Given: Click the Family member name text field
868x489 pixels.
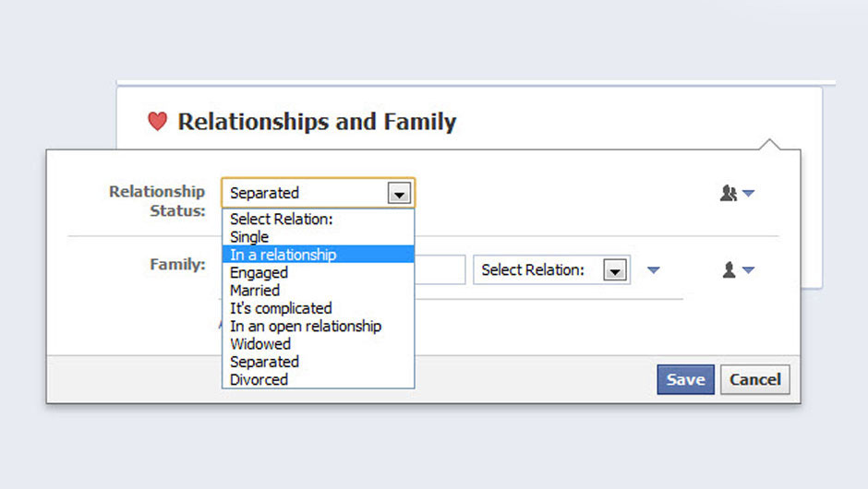Looking at the screenshot, I should (440, 270).
